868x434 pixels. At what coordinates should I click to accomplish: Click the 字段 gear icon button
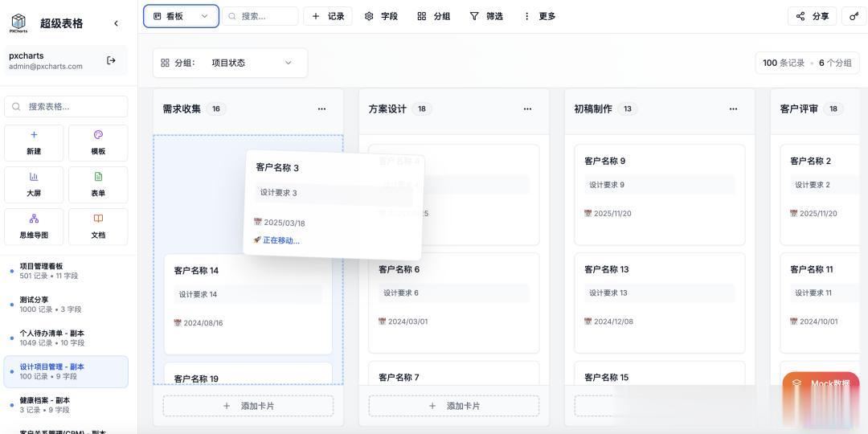click(381, 16)
